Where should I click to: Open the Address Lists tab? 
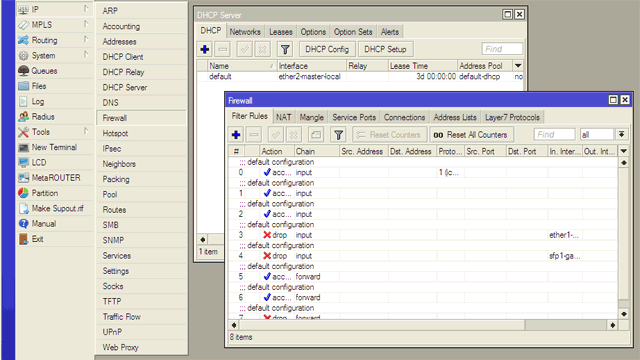[x=455, y=118]
